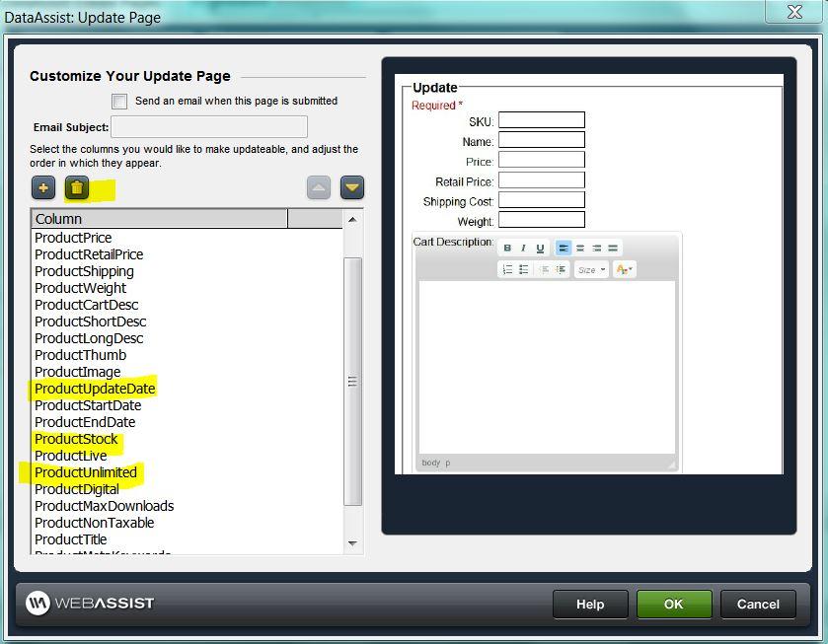Select the ProductStock column entry
This screenshot has width=828, height=644.
point(75,439)
